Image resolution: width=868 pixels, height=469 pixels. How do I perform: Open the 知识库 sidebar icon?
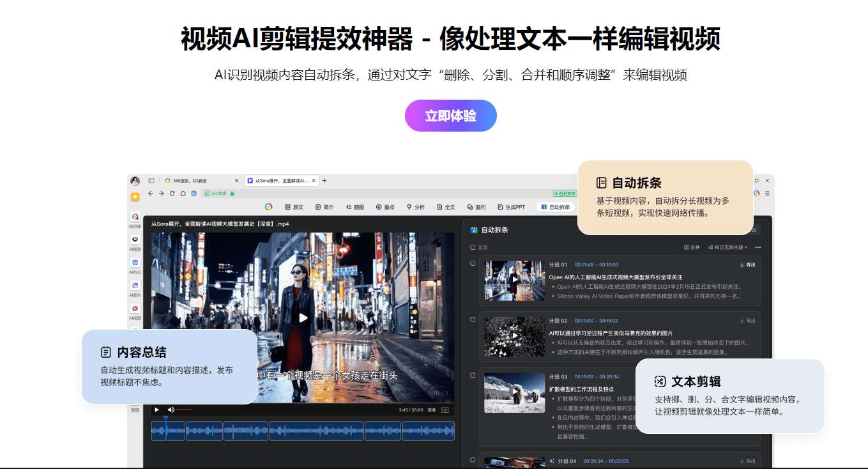coord(135,217)
